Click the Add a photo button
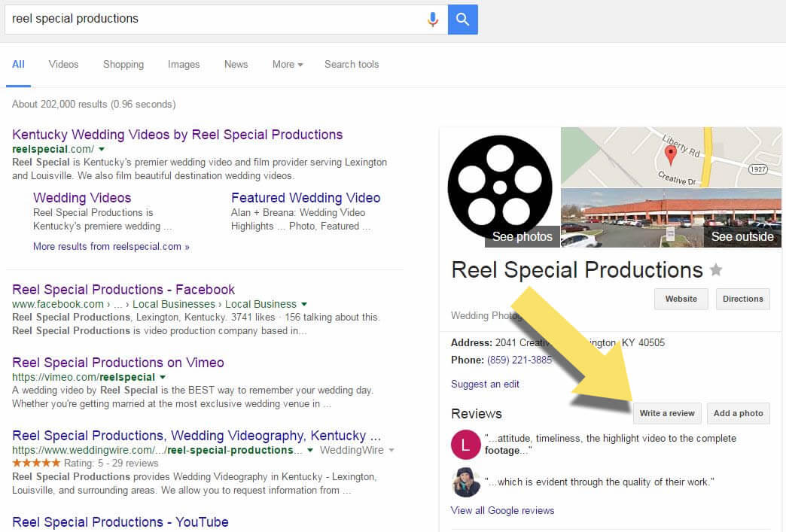 click(739, 413)
